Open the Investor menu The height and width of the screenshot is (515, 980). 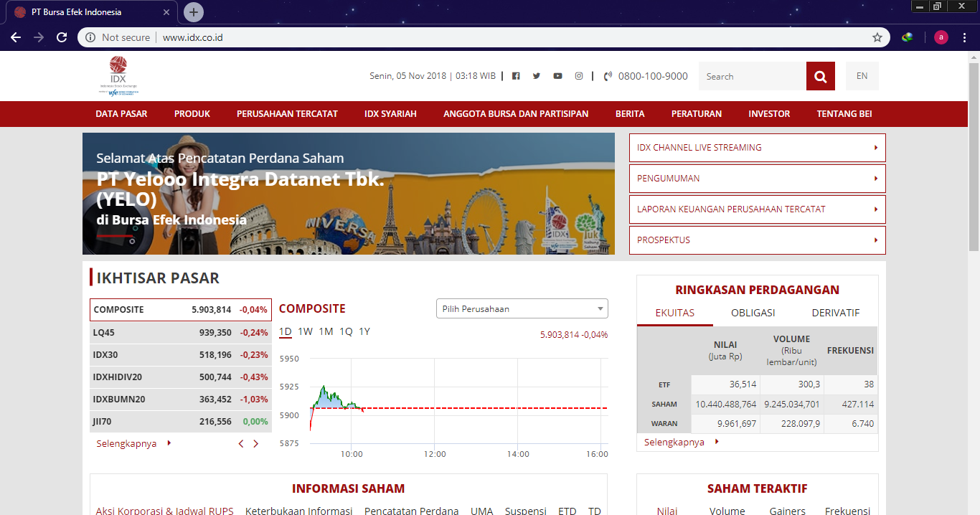click(769, 114)
